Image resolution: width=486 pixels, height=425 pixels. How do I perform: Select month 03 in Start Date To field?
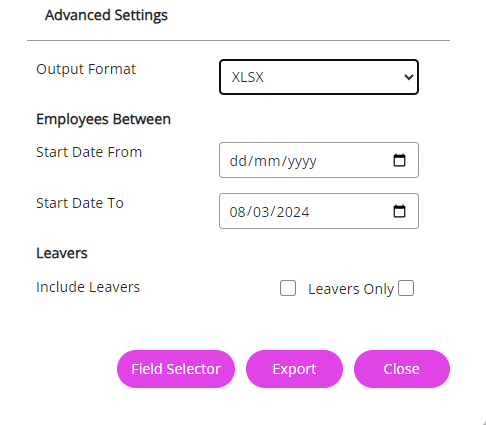(261, 212)
